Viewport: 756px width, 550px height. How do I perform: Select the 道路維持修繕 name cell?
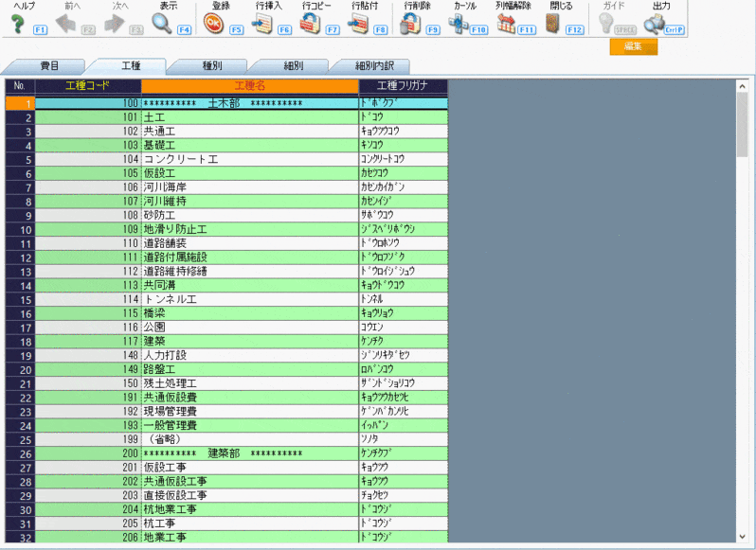[x=250, y=271]
